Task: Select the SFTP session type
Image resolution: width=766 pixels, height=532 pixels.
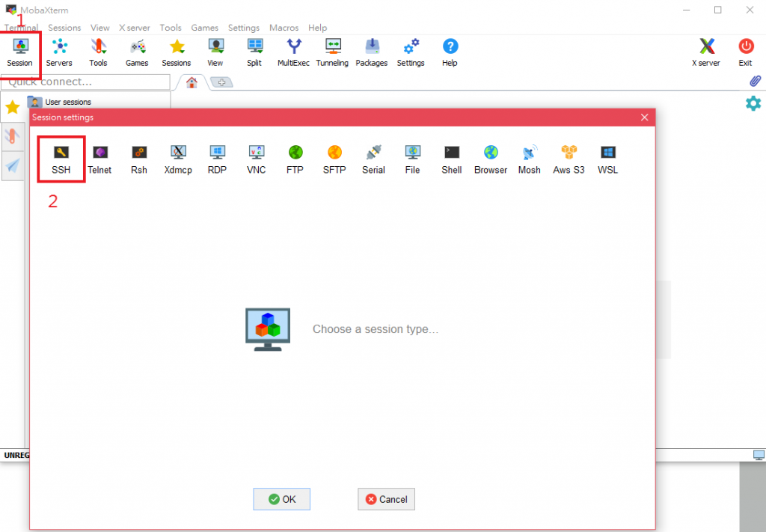Action: click(x=334, y=159)
